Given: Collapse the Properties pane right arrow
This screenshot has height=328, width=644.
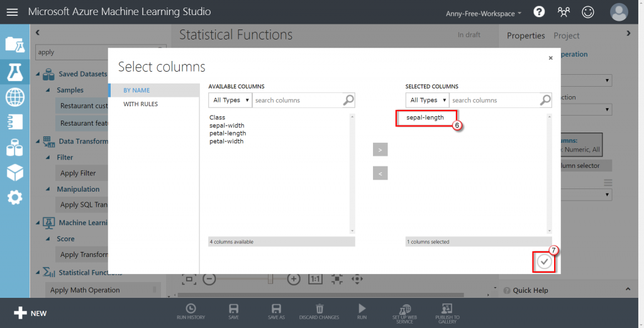Looking at the screenshot, I should 628,33.
